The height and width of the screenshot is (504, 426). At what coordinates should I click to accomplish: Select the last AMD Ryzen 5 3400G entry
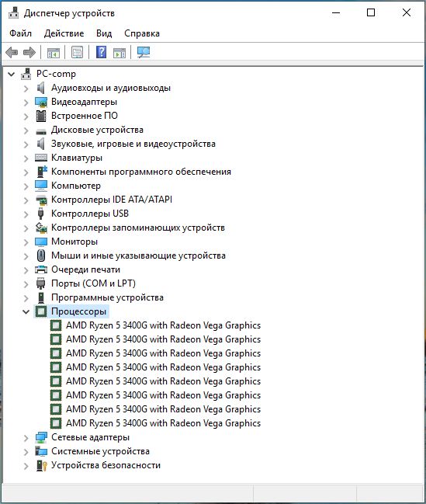coord(164,423)
